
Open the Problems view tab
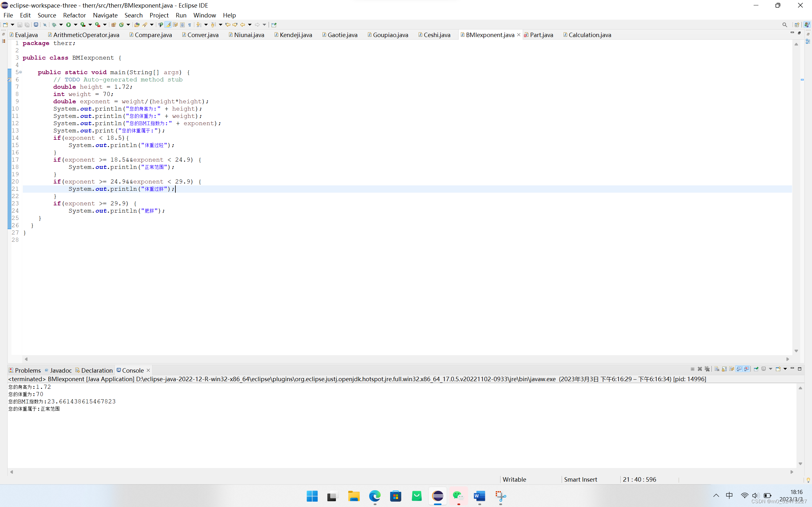tap(28, 370)
